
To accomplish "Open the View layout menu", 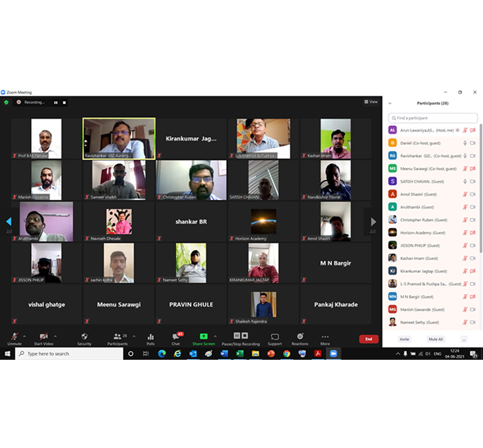I will [371, 101].
